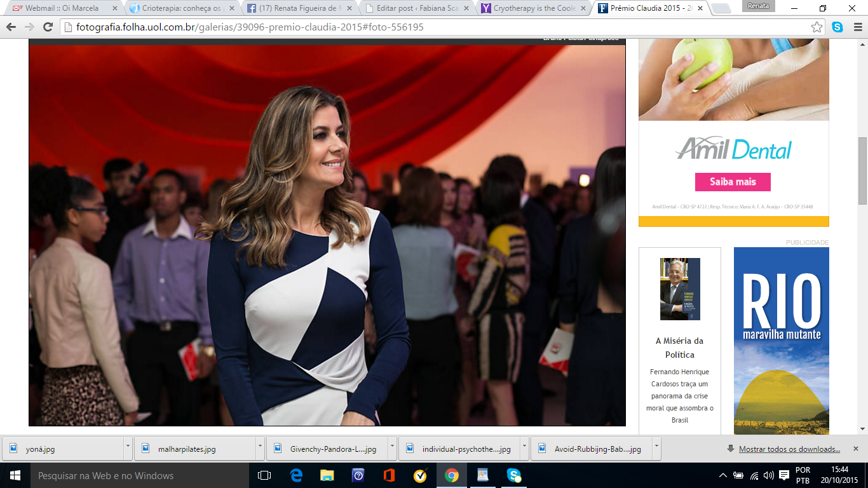This screenshot has width=868, height=488.
Task: Launch Microsoft Edge from the taskbar
Action: [296, 475]
